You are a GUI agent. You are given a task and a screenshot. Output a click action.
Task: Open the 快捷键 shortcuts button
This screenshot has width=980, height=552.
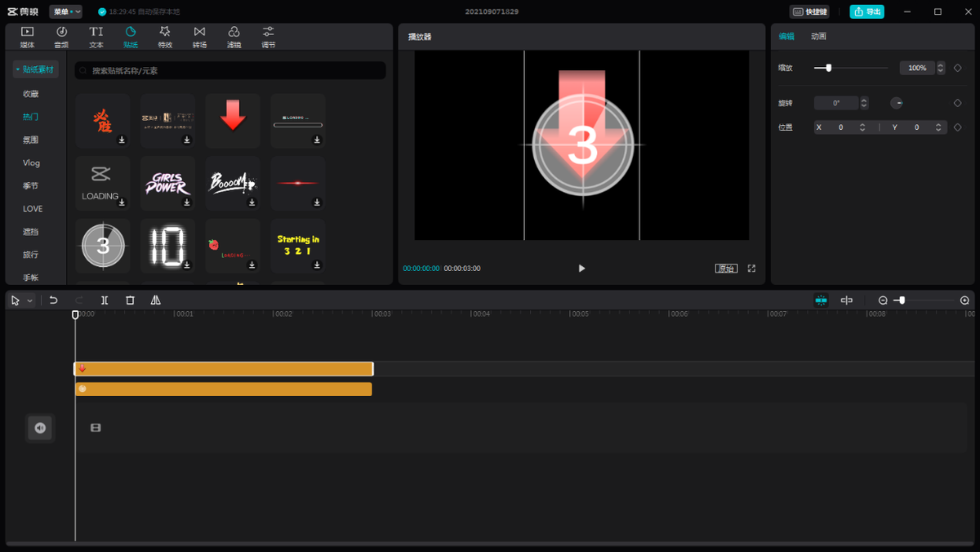click(809, 11)
